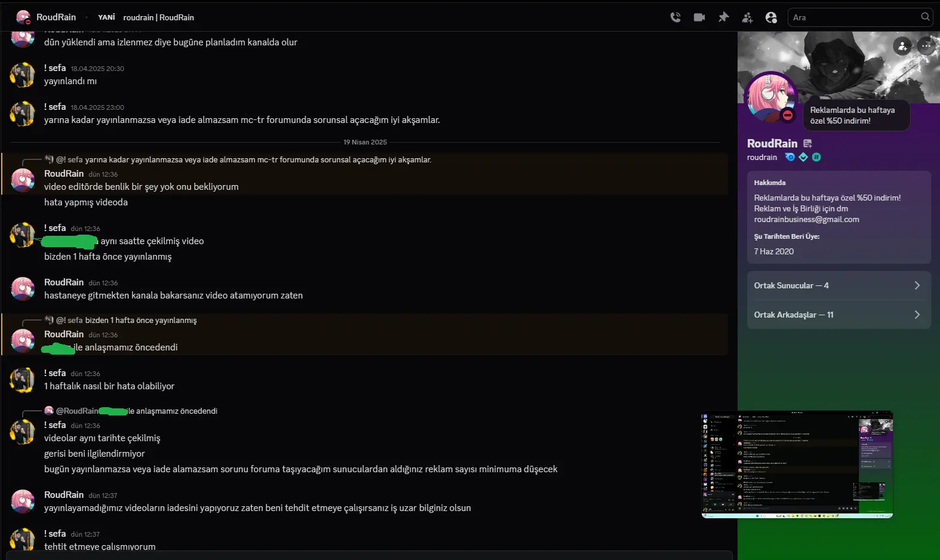
Task: Click the sefa avatar beside 'videolar aynı tarihte çekilmiş'
Action: point(23,432)
